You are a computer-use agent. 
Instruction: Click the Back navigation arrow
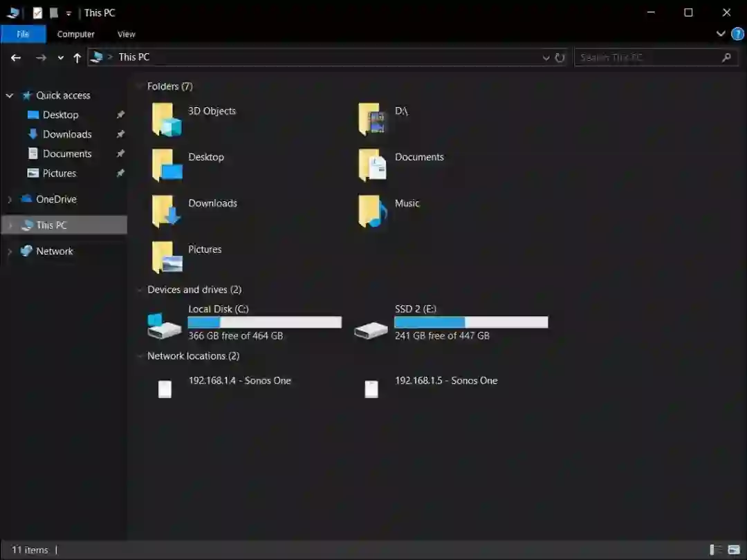(x=16, y=57)
